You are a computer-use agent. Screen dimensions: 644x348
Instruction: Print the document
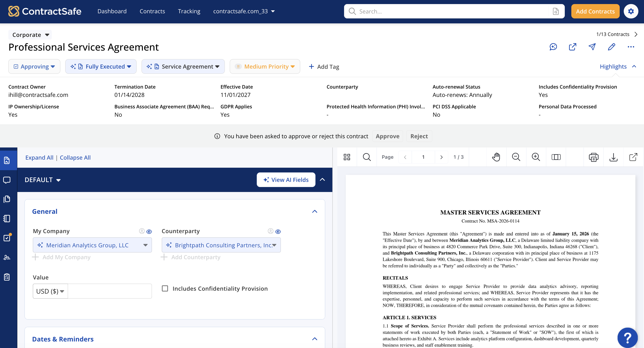(594, 157)
